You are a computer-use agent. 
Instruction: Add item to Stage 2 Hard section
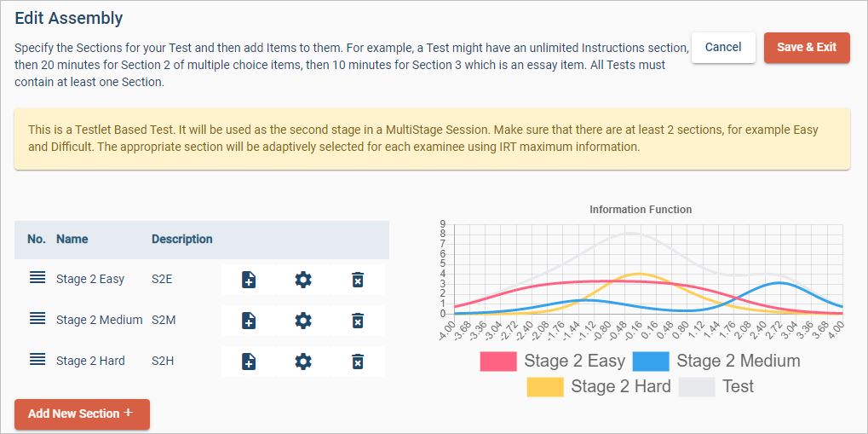click(249, 362)
